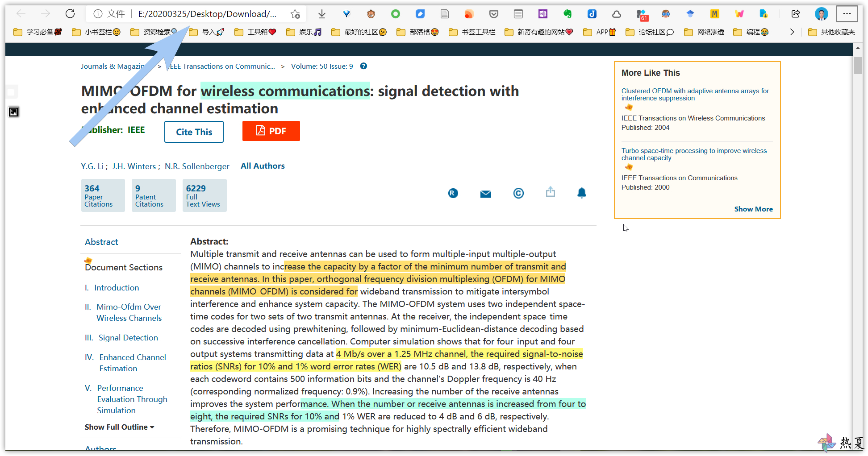Expand bookmarks bar overflow chevron
This screenshot has width=868, height=456.
click(792, 32)
